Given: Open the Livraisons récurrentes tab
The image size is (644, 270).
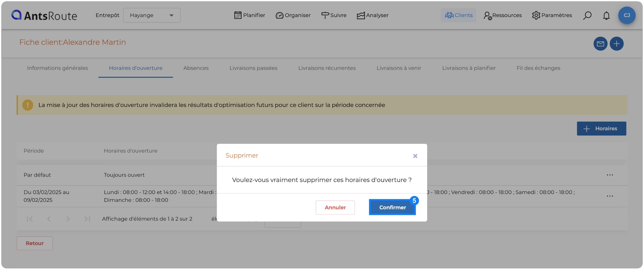Looking at the screenshot, I should pos(327,68).
